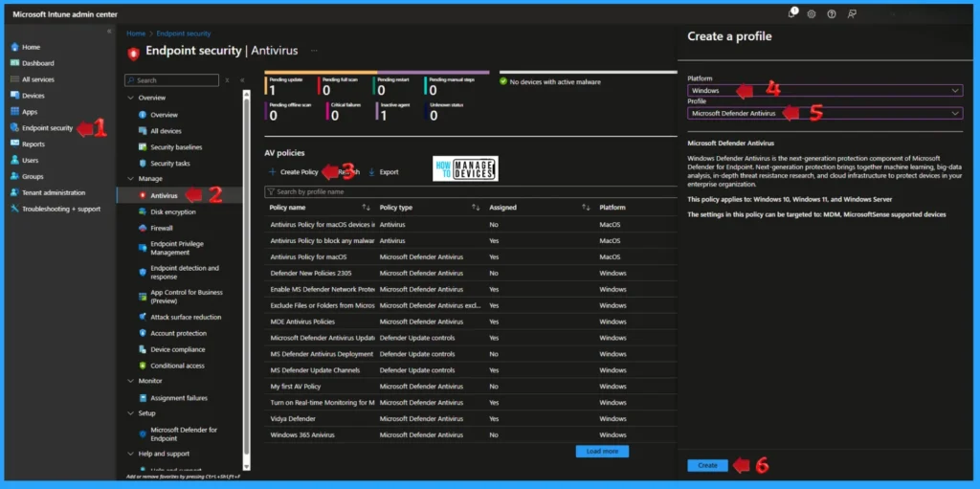Click the Attack surface reduction icon
Viewport: 980px width, 489px height.
point(143,317)
